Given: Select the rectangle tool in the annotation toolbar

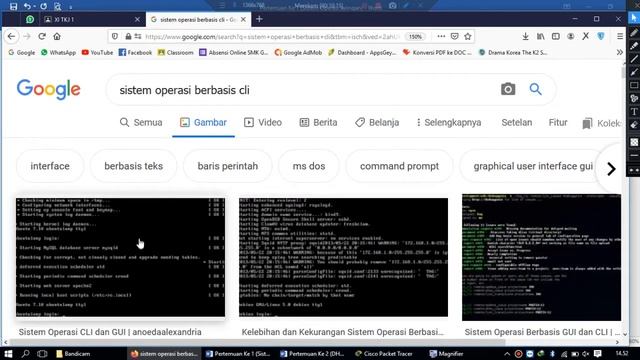Looking at the screenshot, I should click(634, 85).
